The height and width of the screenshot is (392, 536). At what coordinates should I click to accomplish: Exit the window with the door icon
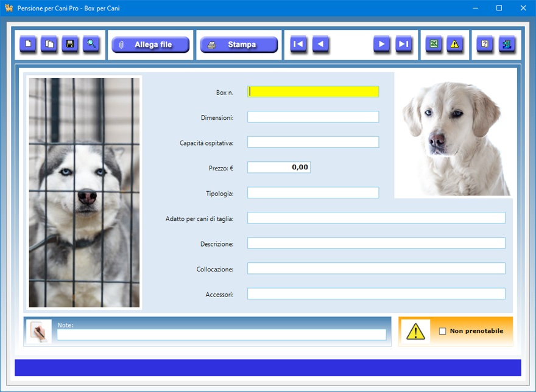[507, 44]
